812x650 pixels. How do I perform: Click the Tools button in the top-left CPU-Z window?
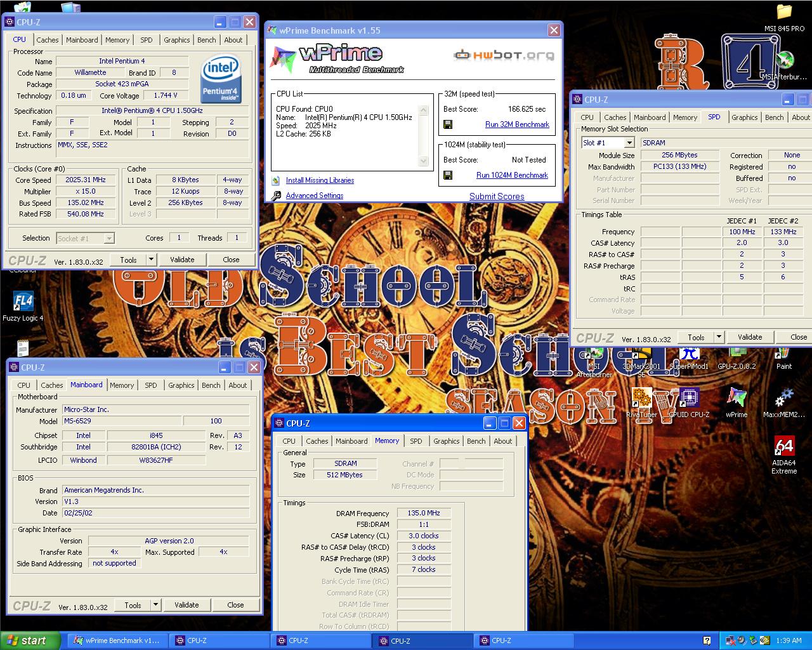click(x=129, y=260)
